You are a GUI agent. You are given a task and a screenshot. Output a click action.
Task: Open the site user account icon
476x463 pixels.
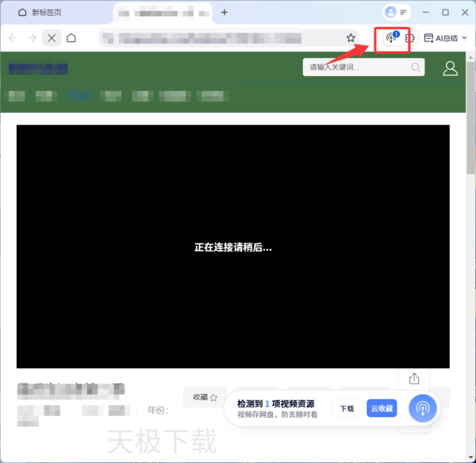click(x=450, y=68)
